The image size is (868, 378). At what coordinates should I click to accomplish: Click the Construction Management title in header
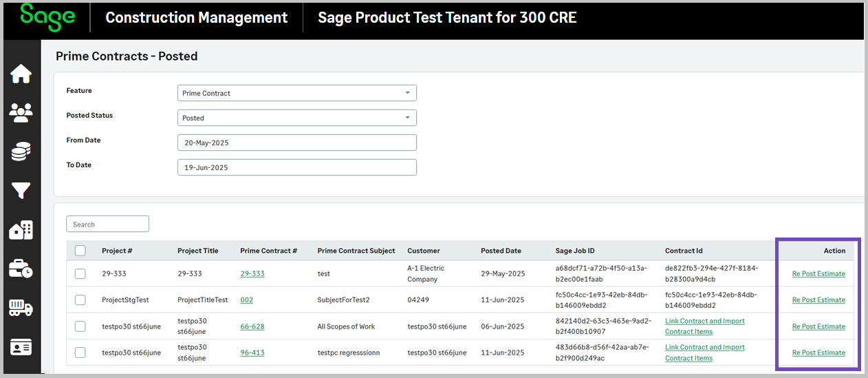tap(197, 17)
